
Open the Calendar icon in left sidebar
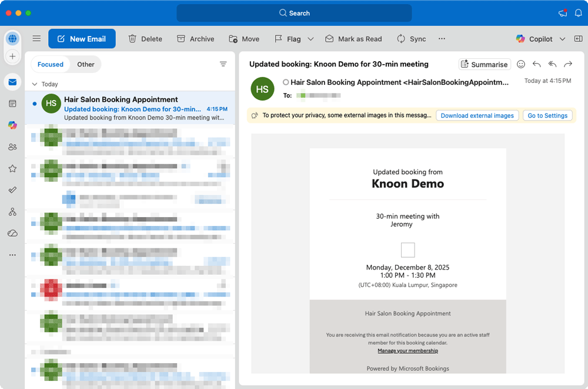coord(12,104)
